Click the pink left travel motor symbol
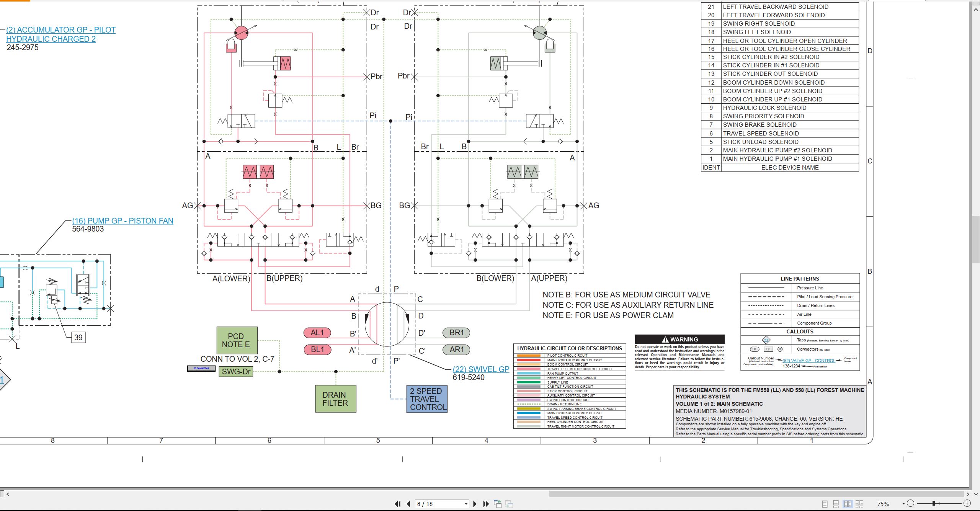This screenshot has height=511, width=980. coord(241,33)
